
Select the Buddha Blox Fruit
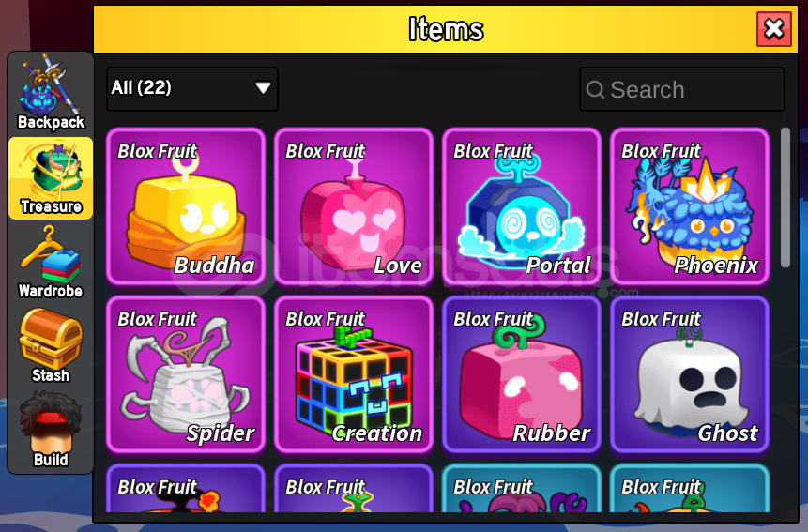click(186, 206)
